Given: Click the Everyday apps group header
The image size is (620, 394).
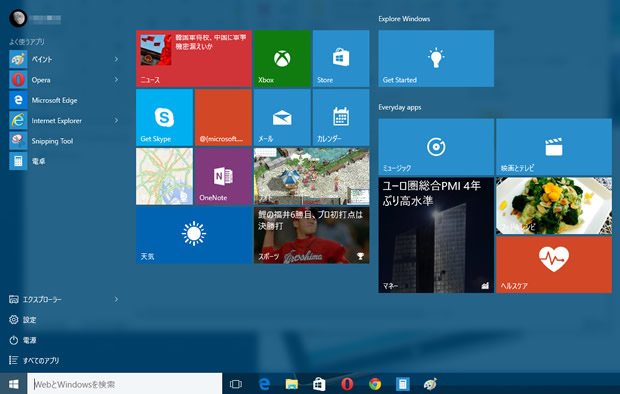Looking at the screenshot, I should click(400, 107).
